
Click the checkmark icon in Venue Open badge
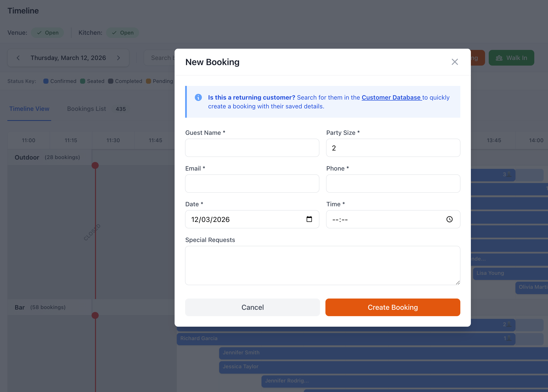[x=39, y=33]
